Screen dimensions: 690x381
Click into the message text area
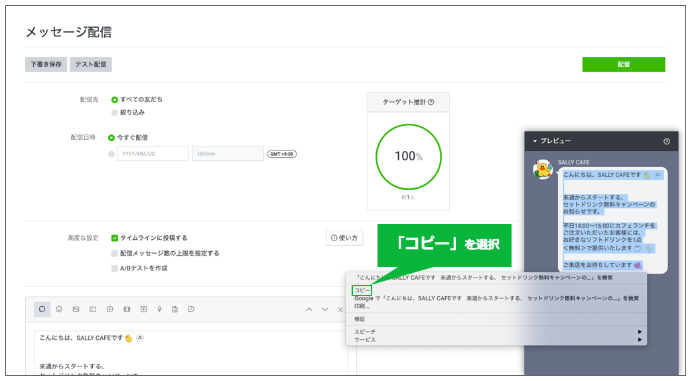pos(191,353)
